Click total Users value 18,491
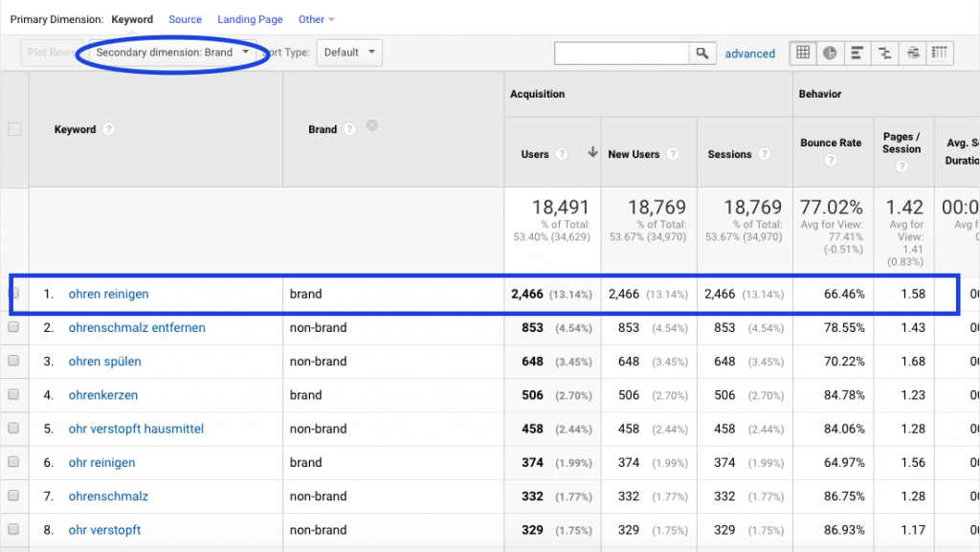This screenshot has height=552, width=980. [561, 207]
